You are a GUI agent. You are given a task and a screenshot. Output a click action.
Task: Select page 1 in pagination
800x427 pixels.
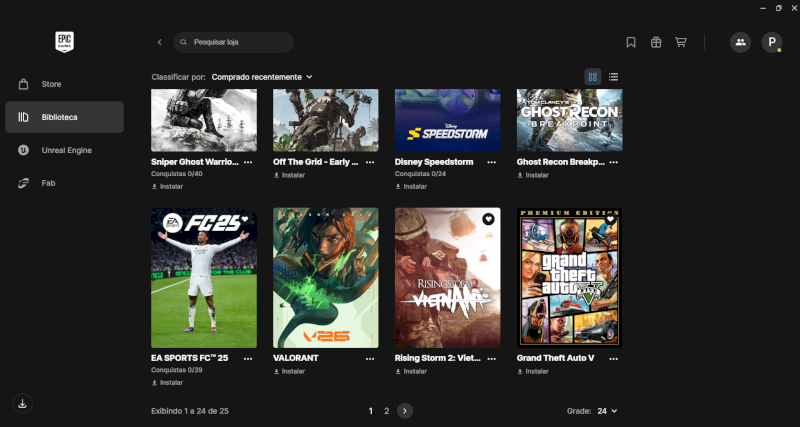(371, 411)
